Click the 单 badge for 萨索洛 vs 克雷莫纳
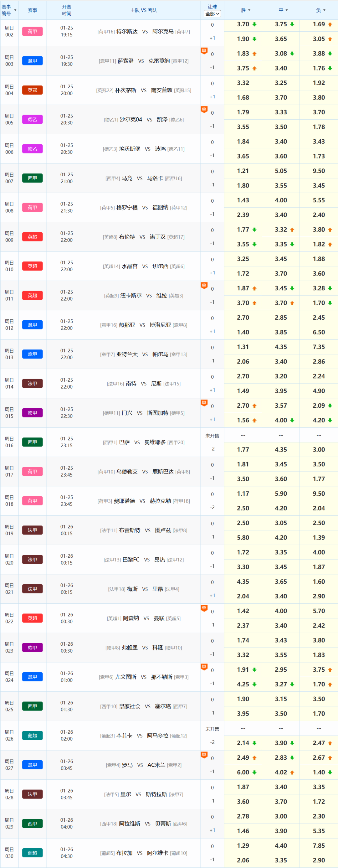The height and width of the screenshot is (868, 338). click(204, 51)
